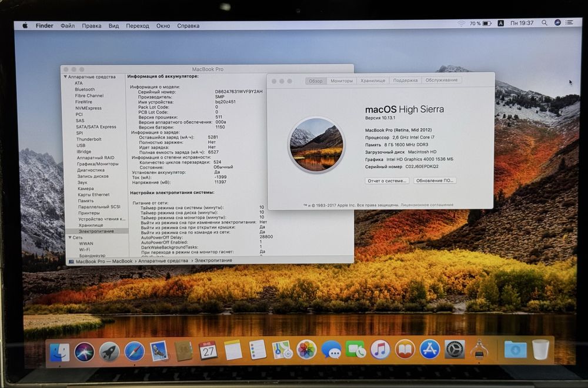Select the Обзор tab

tap(316, 81)
